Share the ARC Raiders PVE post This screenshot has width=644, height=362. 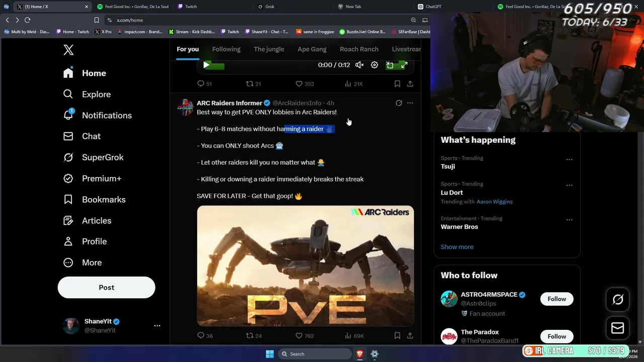(410, 336)
